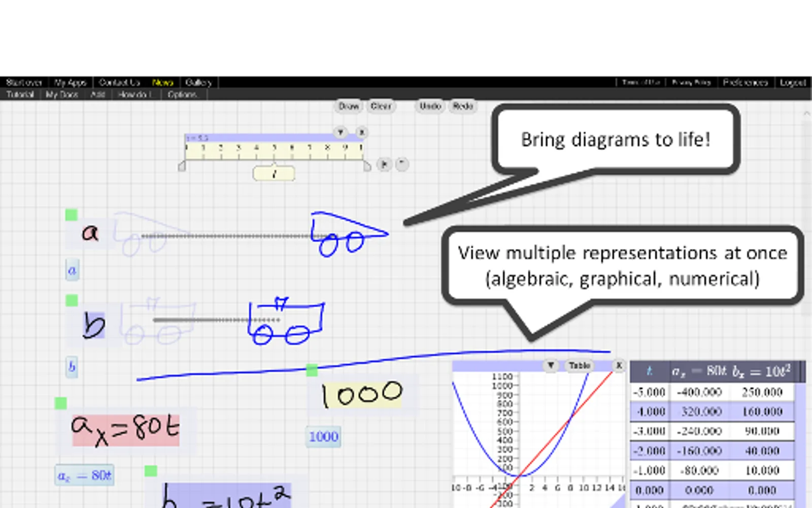
Task: Open Preferences
Action: pyautogui.click(x=746, y=82)
